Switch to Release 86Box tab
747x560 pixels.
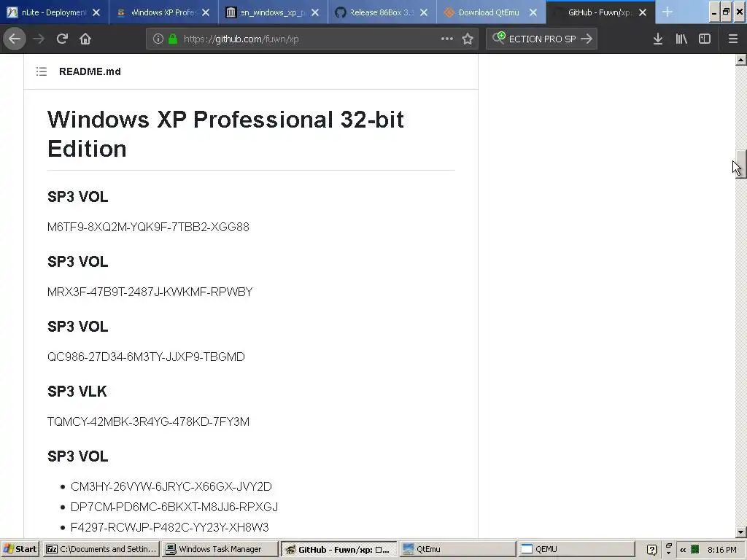(x=382, y=12)
